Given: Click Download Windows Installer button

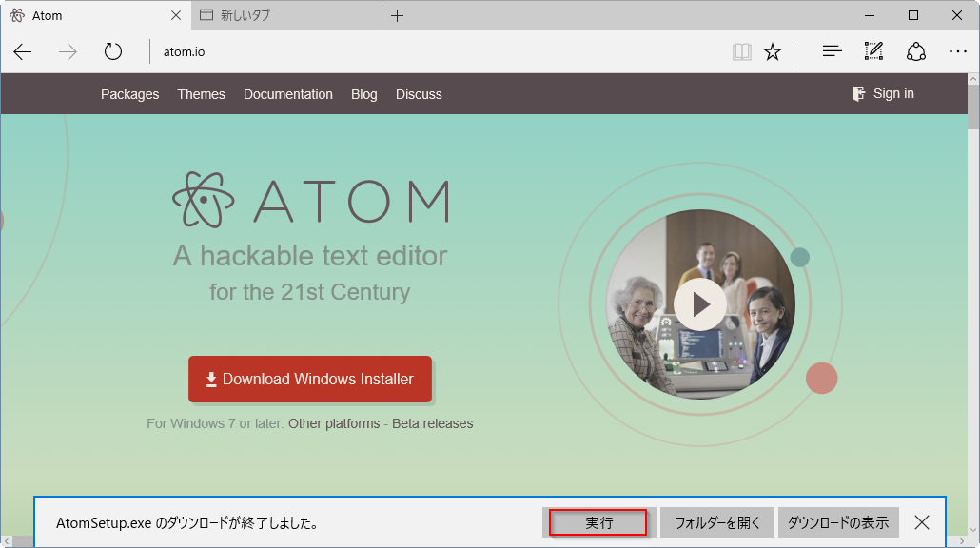Looking at the screenshot, I should (x=310, y=380).
